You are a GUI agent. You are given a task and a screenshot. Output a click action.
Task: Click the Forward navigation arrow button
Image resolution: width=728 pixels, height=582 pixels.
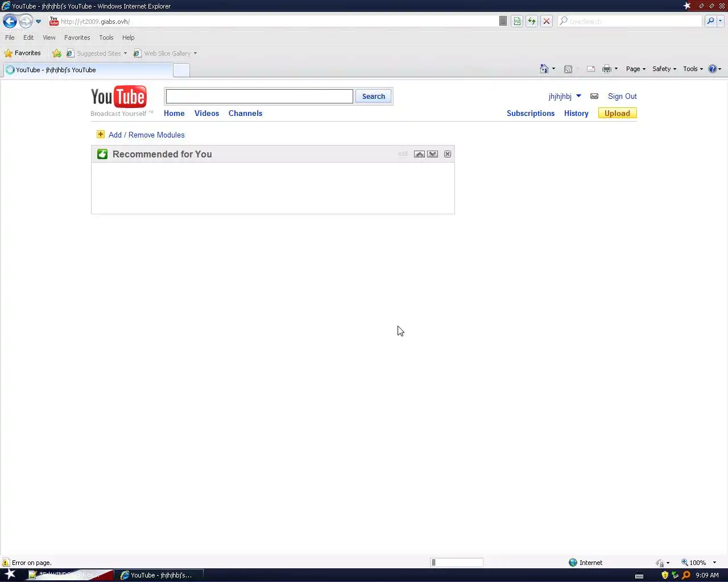tap(26, 21)
